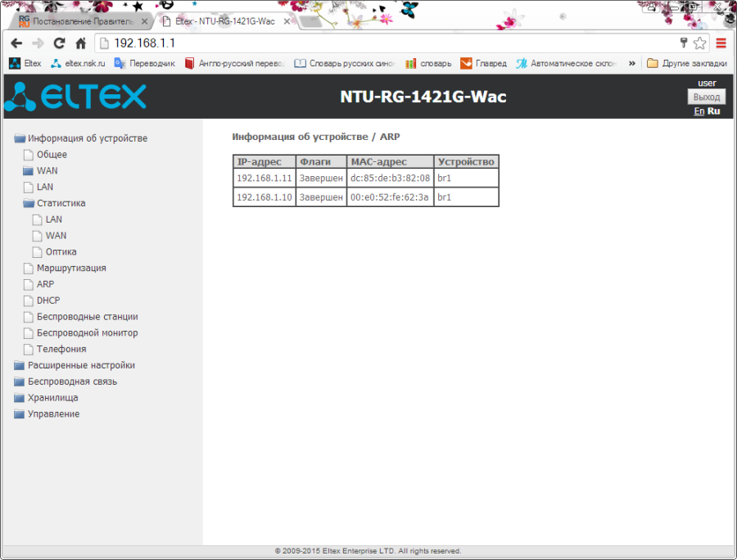The image size is (737, 560).
Task: Click the Информация об устройстве / ARP heading
Action: pyautogui.click(x=316, y=137)
